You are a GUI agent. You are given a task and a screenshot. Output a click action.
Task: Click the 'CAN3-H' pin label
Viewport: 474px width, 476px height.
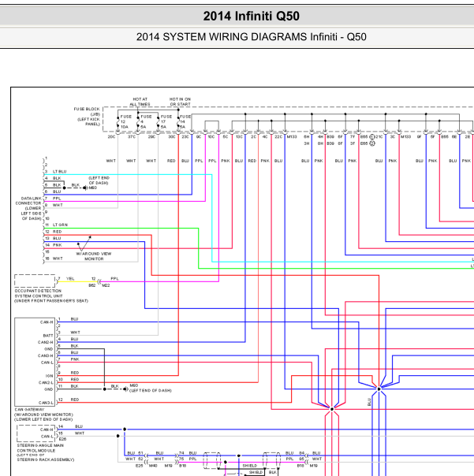pos(46,355)
